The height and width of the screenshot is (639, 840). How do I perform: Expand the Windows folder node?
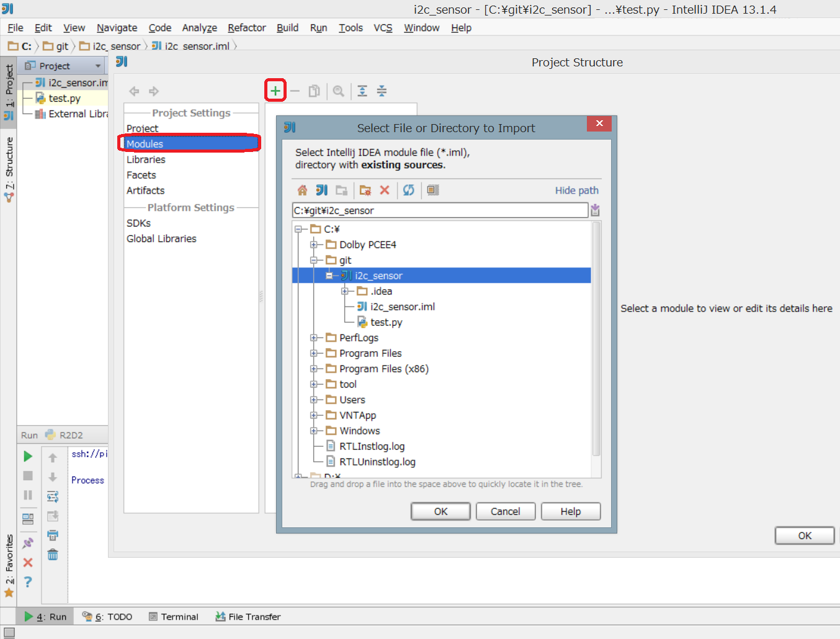(314, 431)
